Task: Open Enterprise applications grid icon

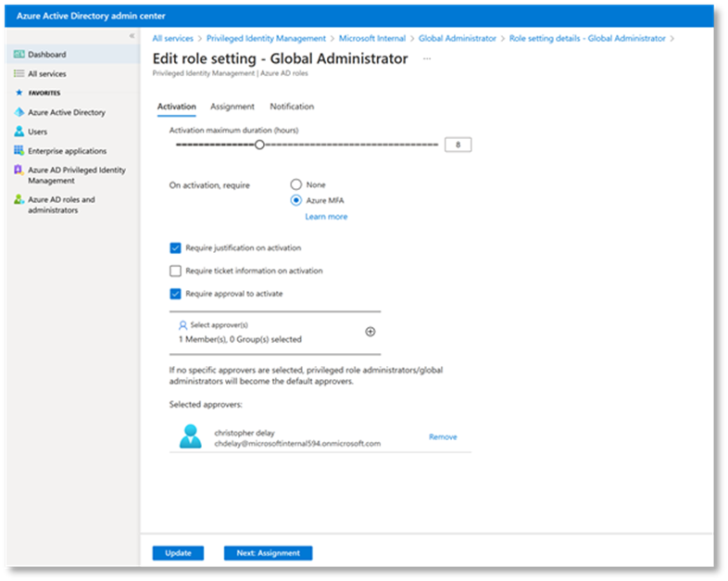Action: (19, 151)
